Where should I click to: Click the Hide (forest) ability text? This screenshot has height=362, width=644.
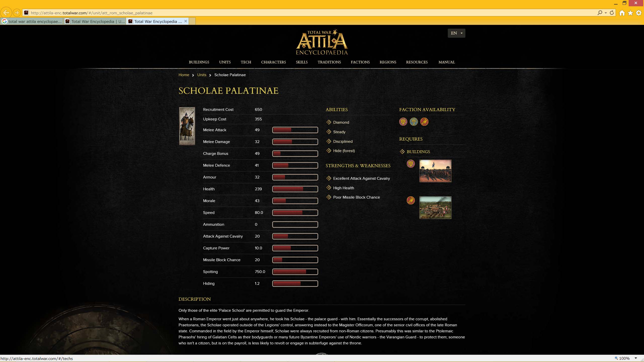pyautogui.click(x=344, y=151)
